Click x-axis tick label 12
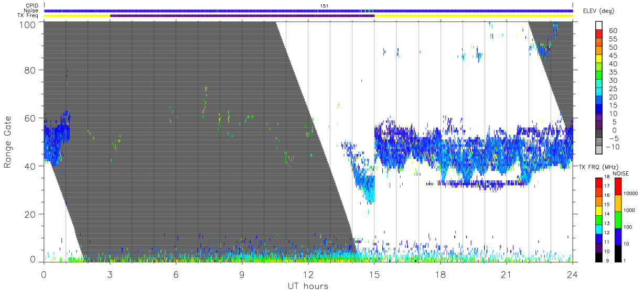Viewport: 644px width, 297px height. point(308,273)
